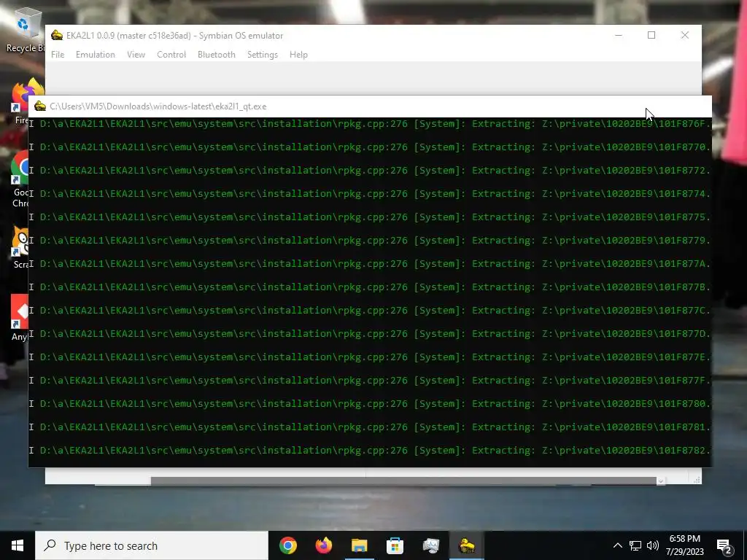Screen dimensions: 747x560
Task: Click the horizontal scrollbar thumb in EKA2L1 window
Action: pos(403,481)
